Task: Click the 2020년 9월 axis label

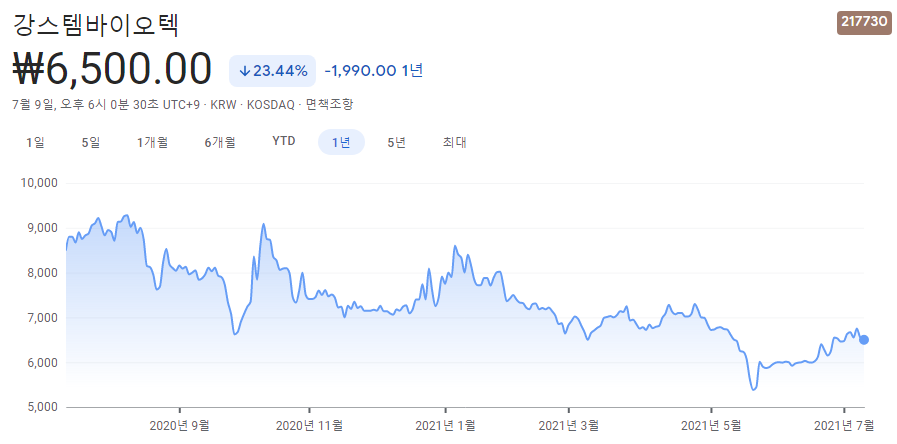Action: point(180,425)
